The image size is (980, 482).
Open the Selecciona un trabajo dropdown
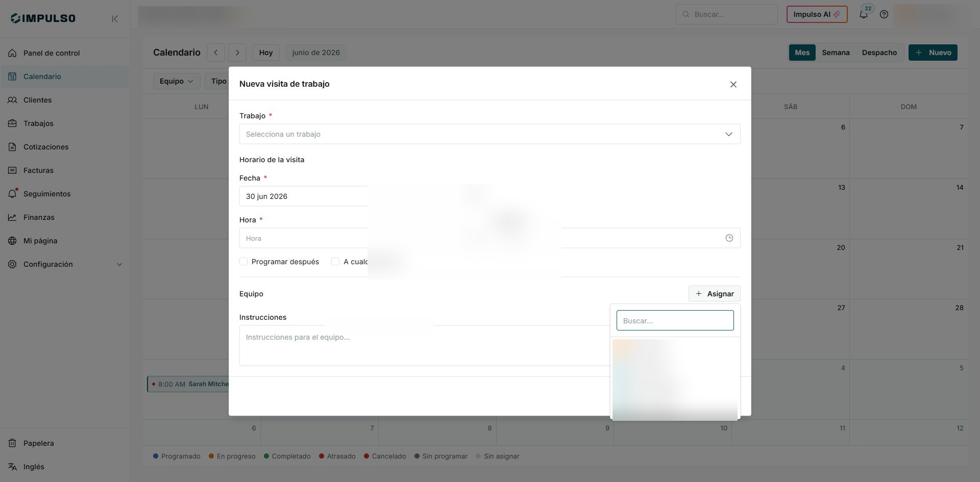tap(489, 134)
